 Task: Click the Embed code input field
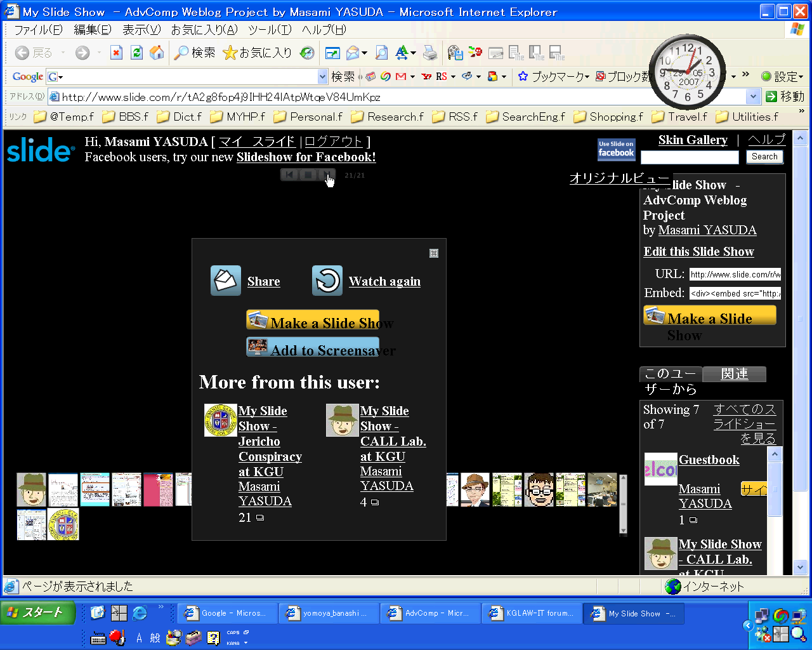click(735, 293)
